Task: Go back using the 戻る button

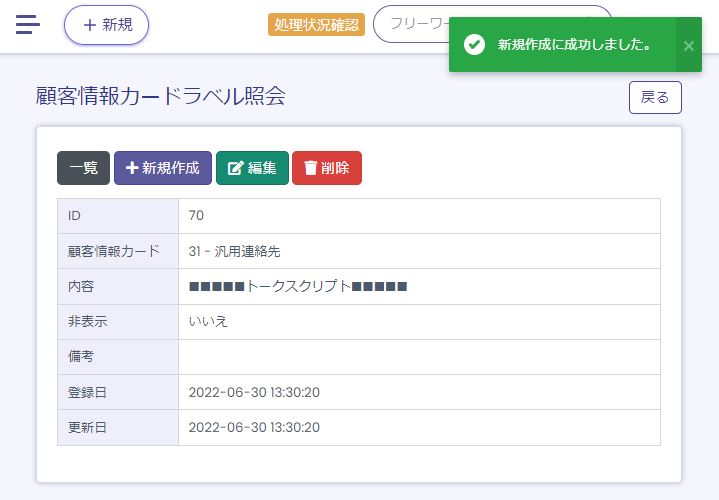Action: tap(654, 97)
